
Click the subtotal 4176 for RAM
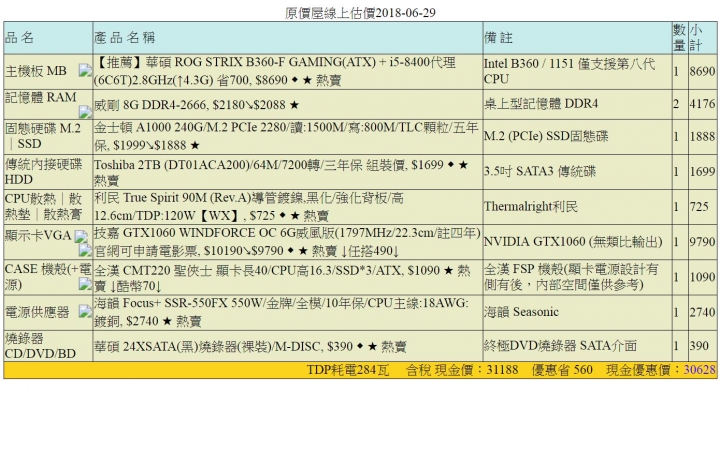point(702,104)
